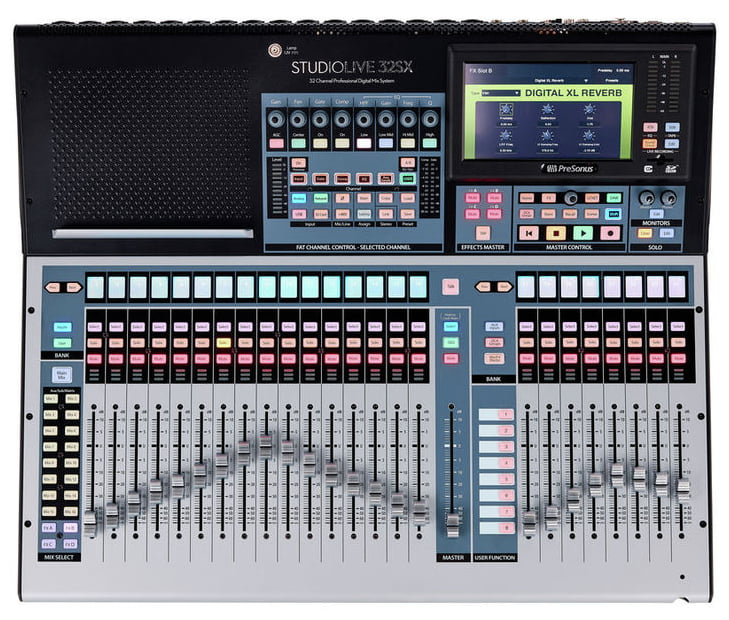Toggle the Compressor On button
The image size is (729, 620).
tap(342, 143)
